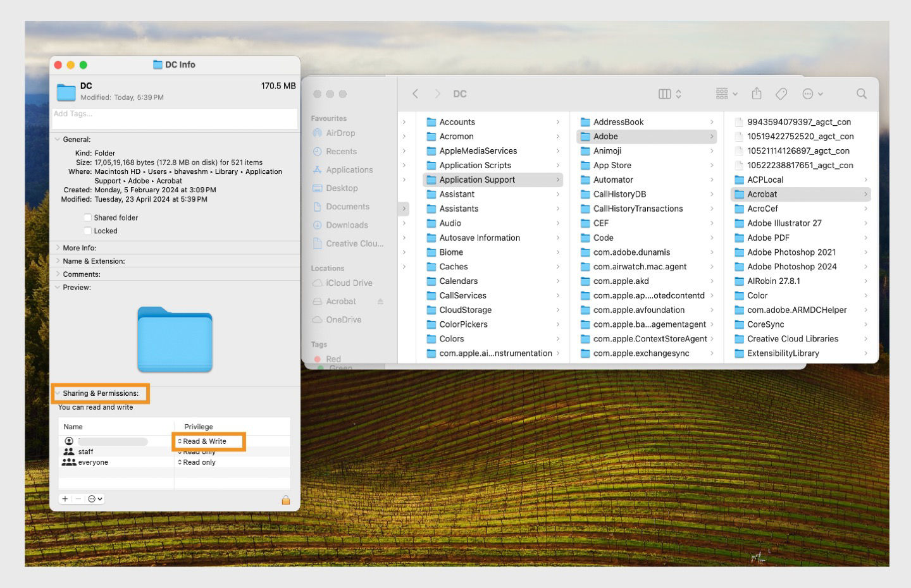Open the action menu at the Info window bottom
Screen dimensions: 911x588
point(92,499)
